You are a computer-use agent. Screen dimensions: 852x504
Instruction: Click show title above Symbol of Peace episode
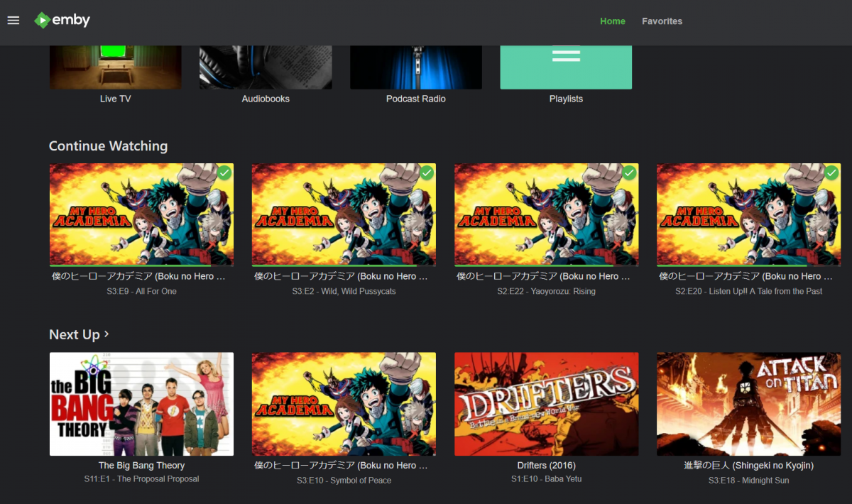coord(341,466)
